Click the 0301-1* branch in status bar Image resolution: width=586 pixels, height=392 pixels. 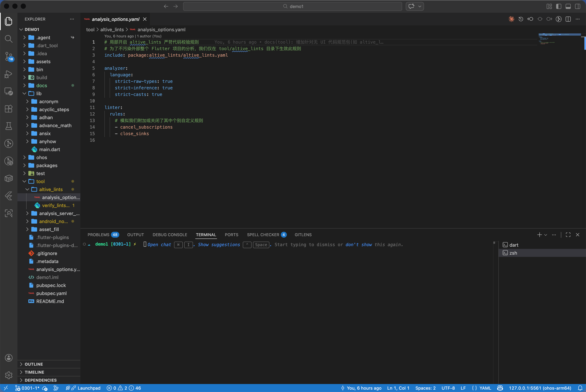pyautogui.click(x=27, y=388)
